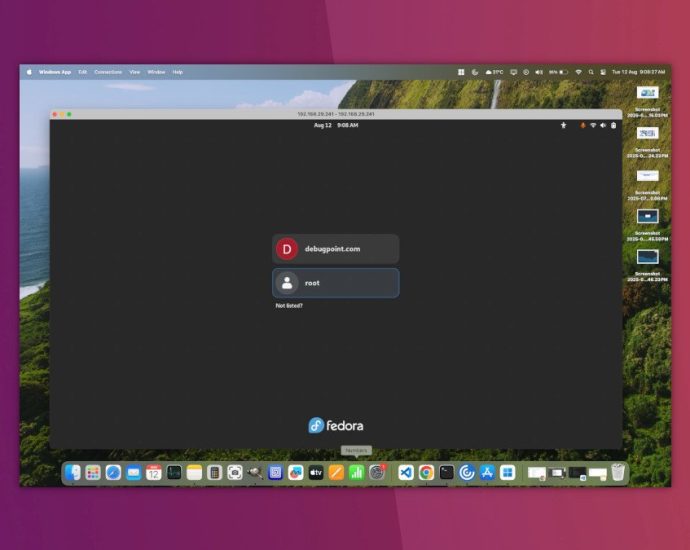Open the Apple menu
The width and height of the screenshot is (690, 550).
tap(29, 72)
